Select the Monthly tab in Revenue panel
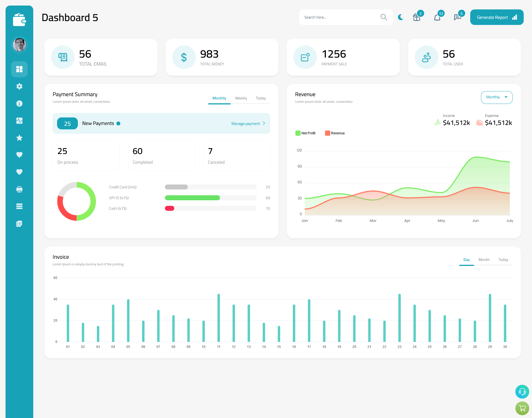The image size is (532, 418). [496, 97]
